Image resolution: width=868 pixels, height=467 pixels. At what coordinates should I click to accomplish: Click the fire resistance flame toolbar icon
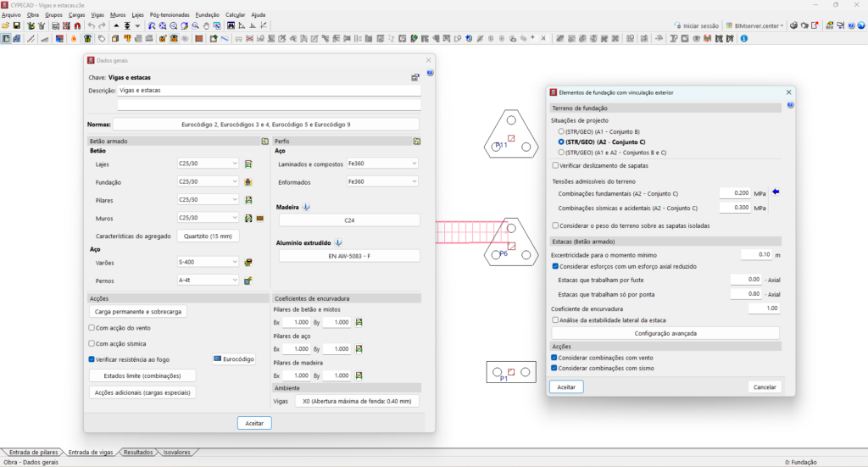[x=74, y=39]
